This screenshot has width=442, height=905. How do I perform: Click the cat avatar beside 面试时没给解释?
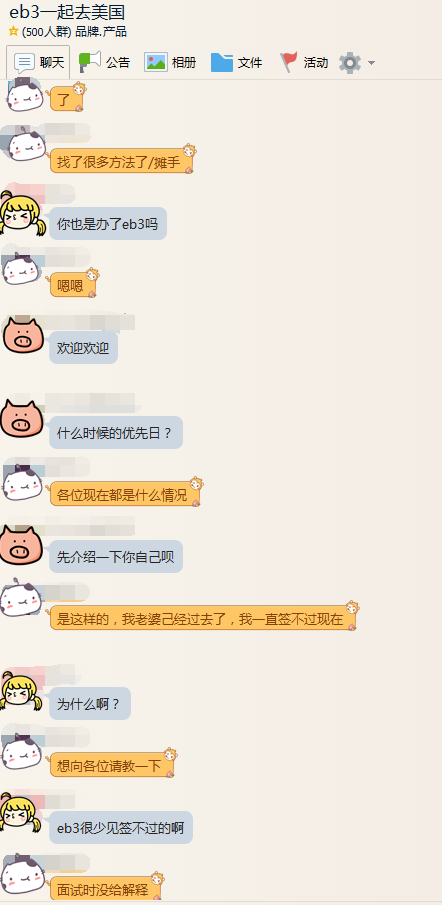(x=23, y=874)
